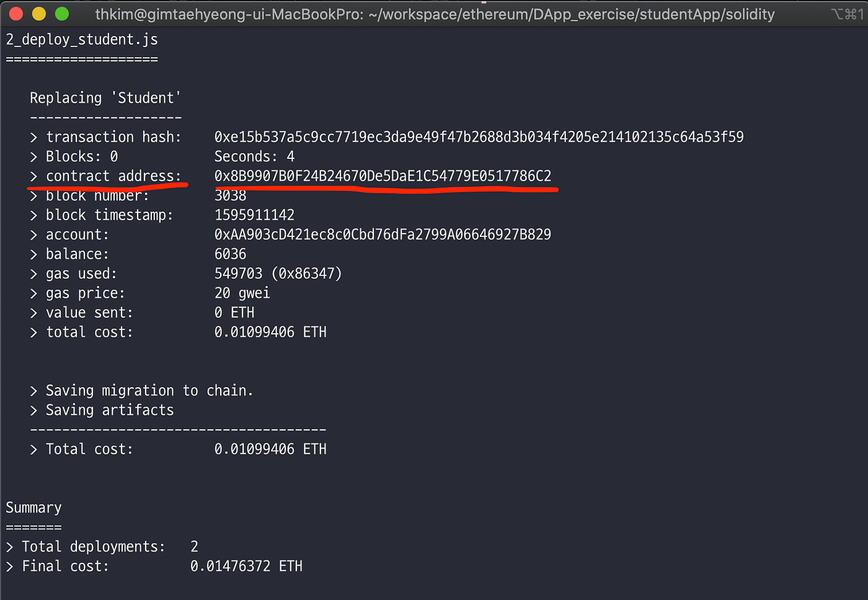Click the yellow minimize window button
Screen dimensions: 868x600
click(x=39, y=14)
